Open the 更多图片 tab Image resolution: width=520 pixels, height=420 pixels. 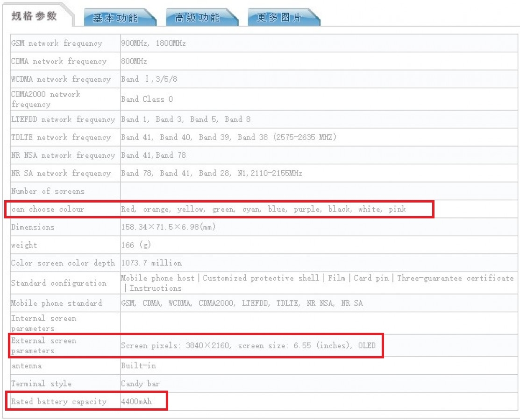(284, 17)
